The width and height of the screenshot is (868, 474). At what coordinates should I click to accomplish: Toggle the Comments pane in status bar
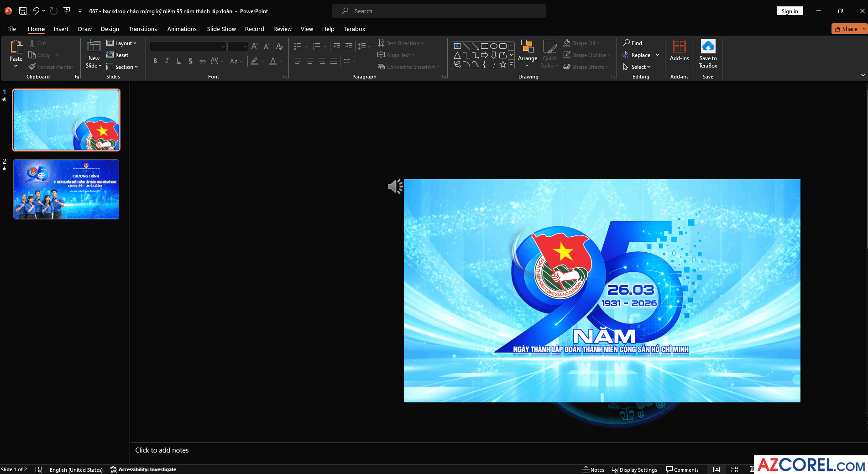(682, 469)
